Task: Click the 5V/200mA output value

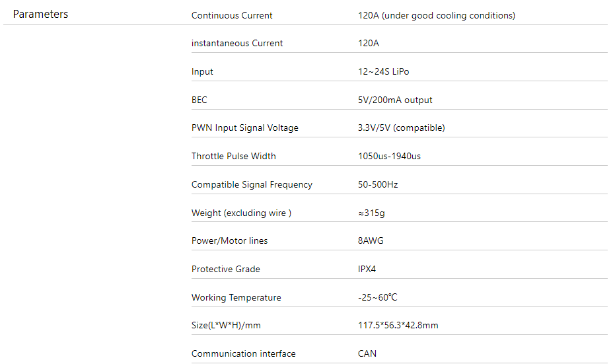Action: click(395, 100)
